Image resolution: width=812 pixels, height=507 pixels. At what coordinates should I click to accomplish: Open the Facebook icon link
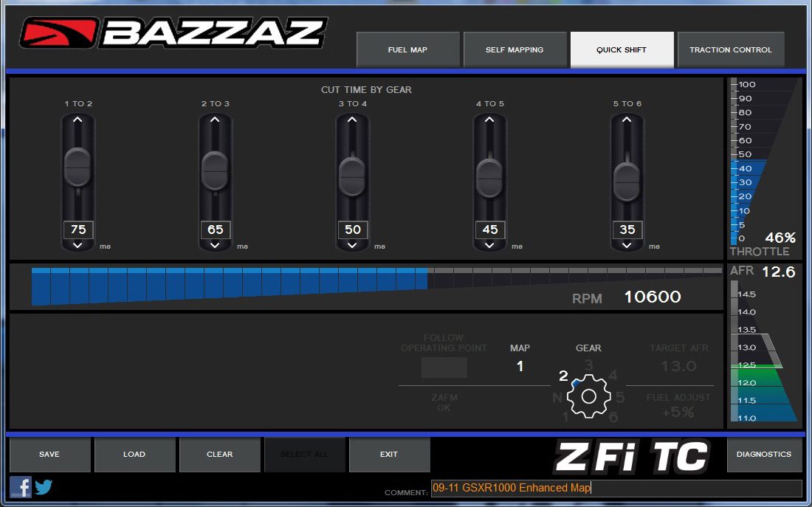click(x=21, y=487)
